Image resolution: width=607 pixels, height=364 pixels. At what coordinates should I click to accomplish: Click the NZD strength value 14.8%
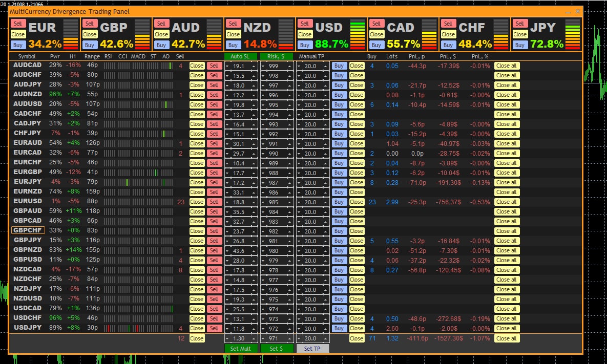tap(260, 44)
